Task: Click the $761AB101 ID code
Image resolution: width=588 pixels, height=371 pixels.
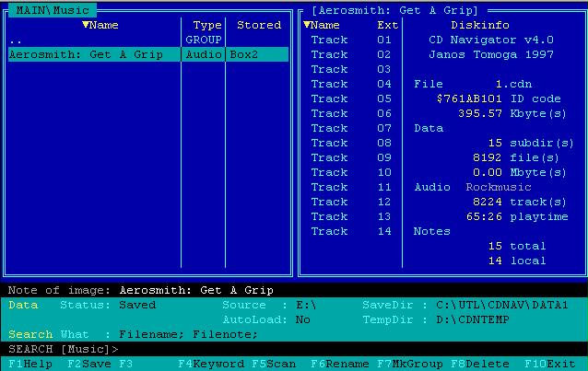Action: click(x=469, y=99)
